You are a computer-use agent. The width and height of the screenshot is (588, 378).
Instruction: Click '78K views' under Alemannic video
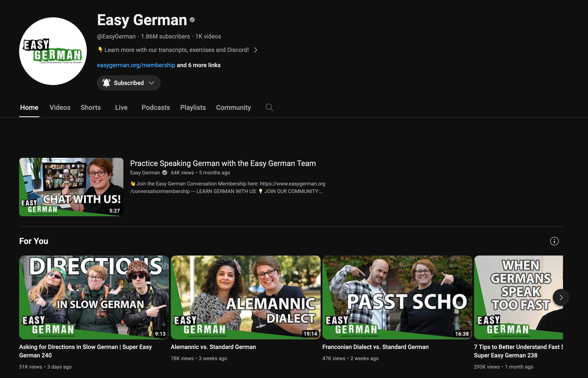182,358
